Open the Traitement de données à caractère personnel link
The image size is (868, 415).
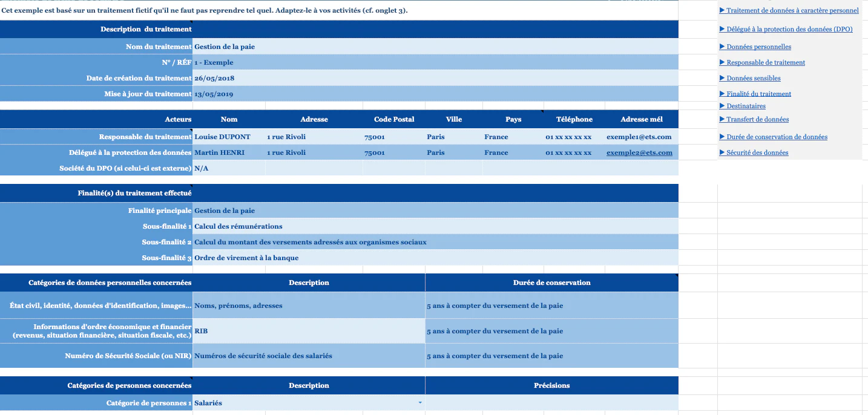[x=789, y=10]
